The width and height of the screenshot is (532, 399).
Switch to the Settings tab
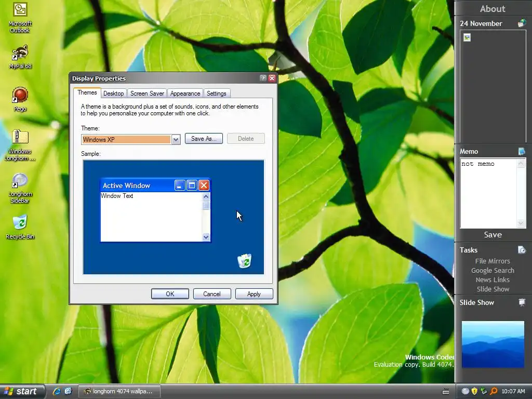click(217, 94)
